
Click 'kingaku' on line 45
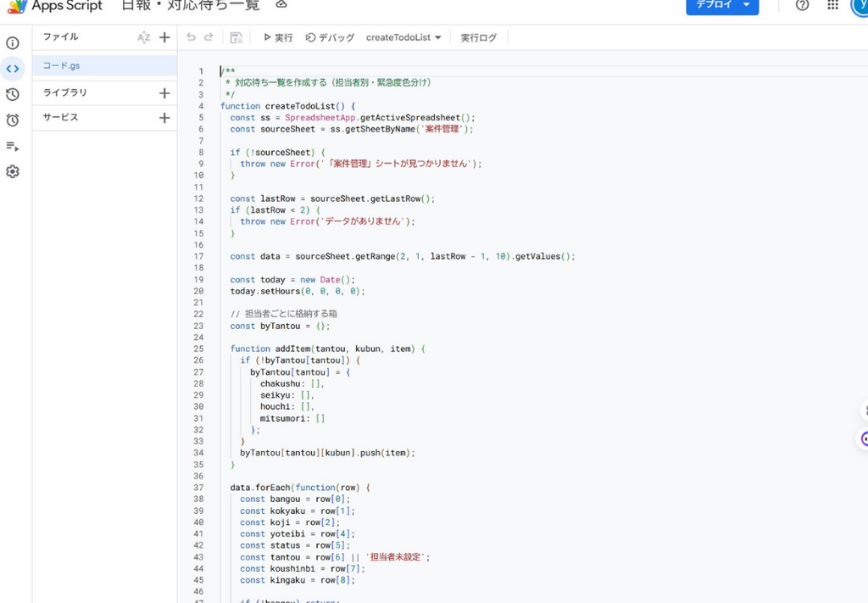tap(287, 580)
